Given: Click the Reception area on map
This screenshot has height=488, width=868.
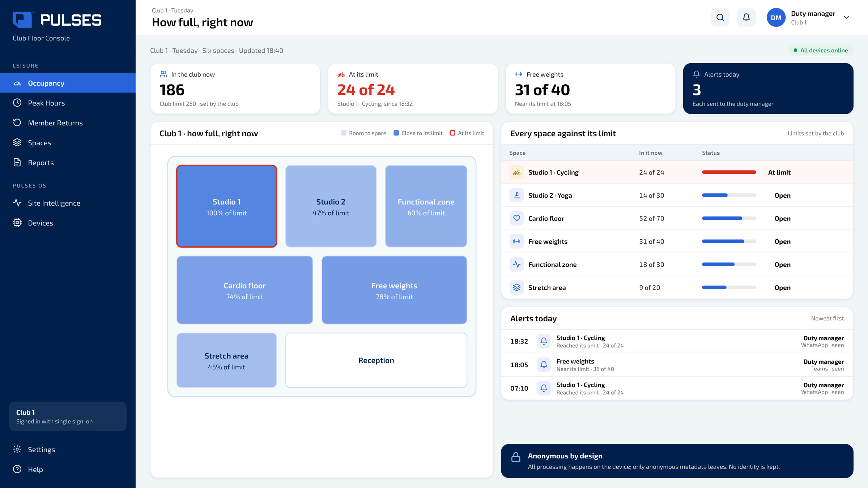Looking at the screenshot, I should 376,360.
